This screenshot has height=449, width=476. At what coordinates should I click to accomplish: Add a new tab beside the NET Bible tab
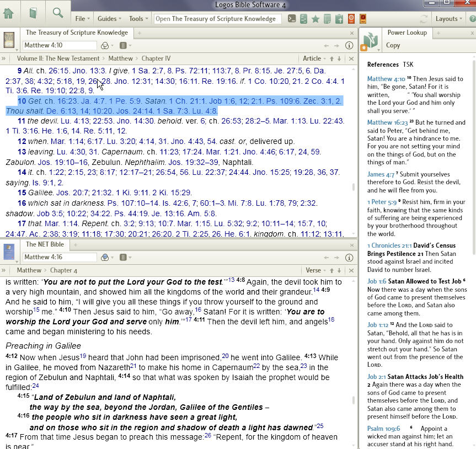coord(76,245)
